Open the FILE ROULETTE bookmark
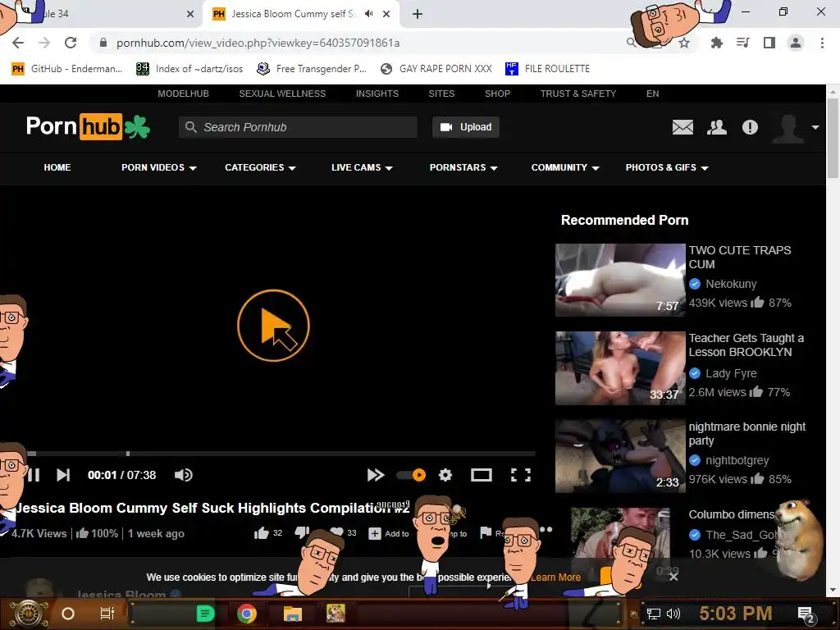The height and width of the screenshot is (630, 840). 547,69
